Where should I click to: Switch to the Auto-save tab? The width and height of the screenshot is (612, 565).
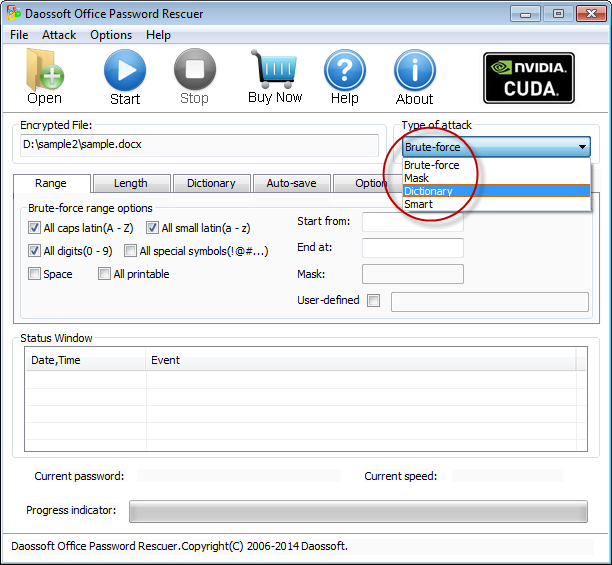click(x=292, y=183)
